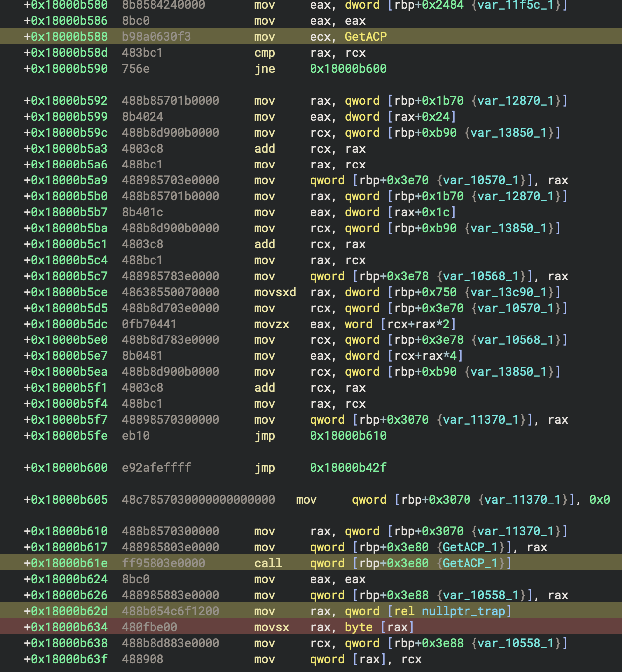
Task: Click the opcode bytes b98a0630f3
Action: point(156,37)
